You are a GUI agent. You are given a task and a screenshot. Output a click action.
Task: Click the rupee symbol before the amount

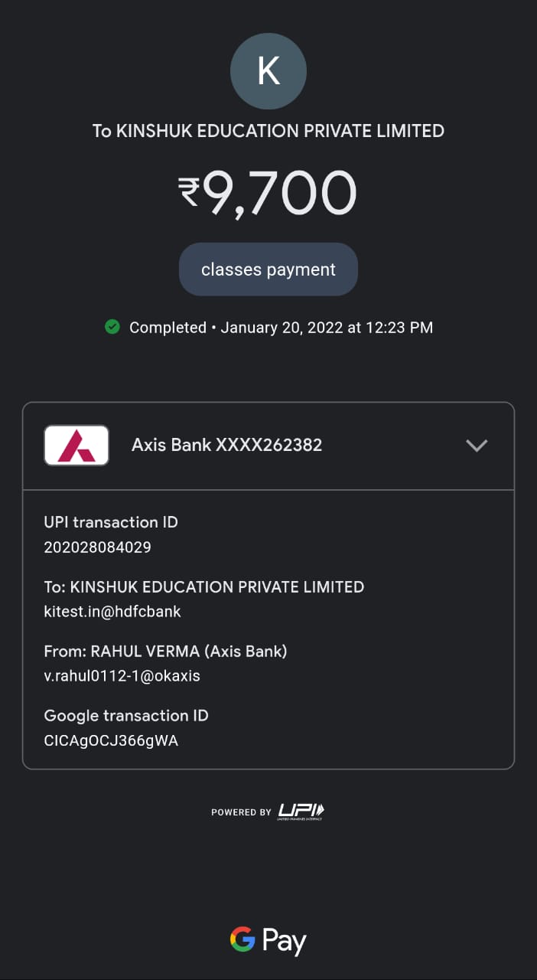[x=189, y=192]
